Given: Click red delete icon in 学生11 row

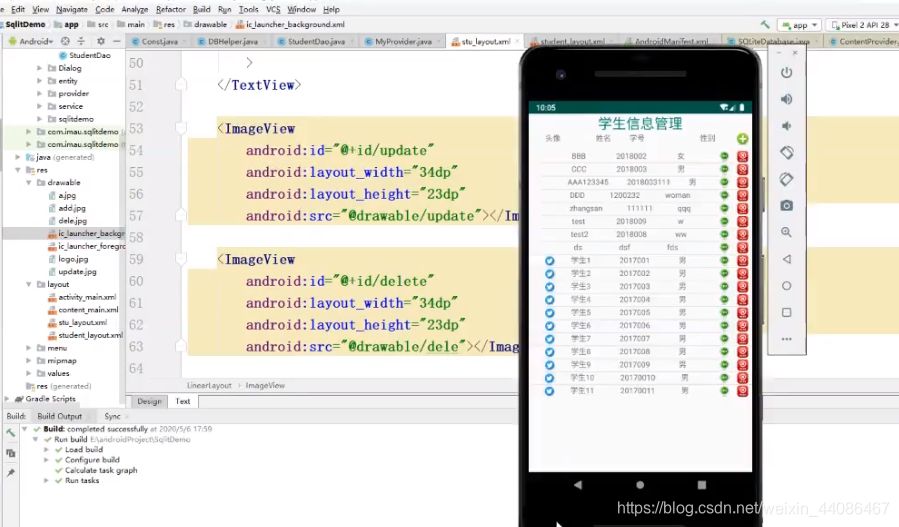Looking at the screenshot, I should pyautogui.click(x=742, y=391).
